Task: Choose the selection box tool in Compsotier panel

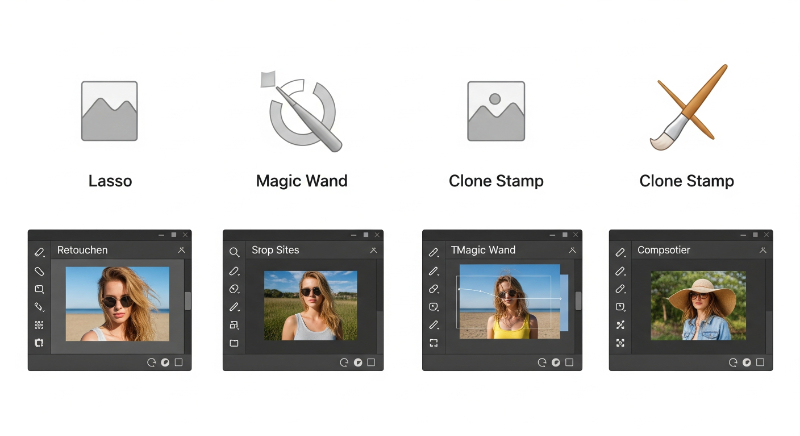Action: click(x=620, y=307)
